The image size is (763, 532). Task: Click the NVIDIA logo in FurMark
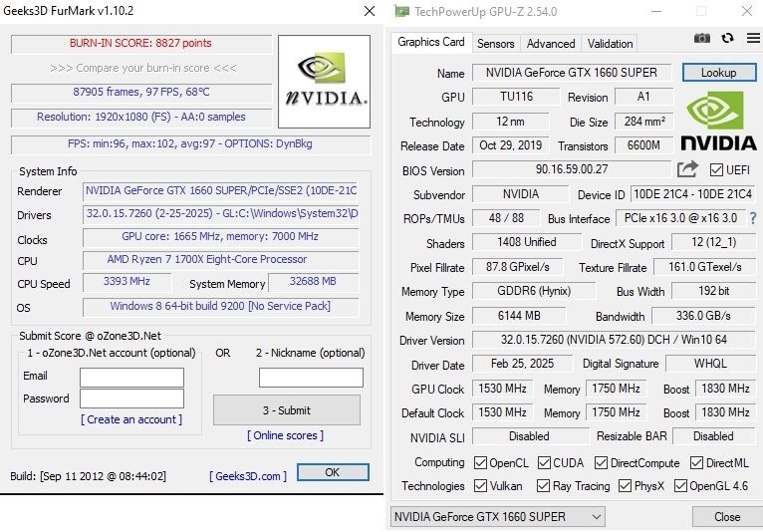[x=324, y=82]
